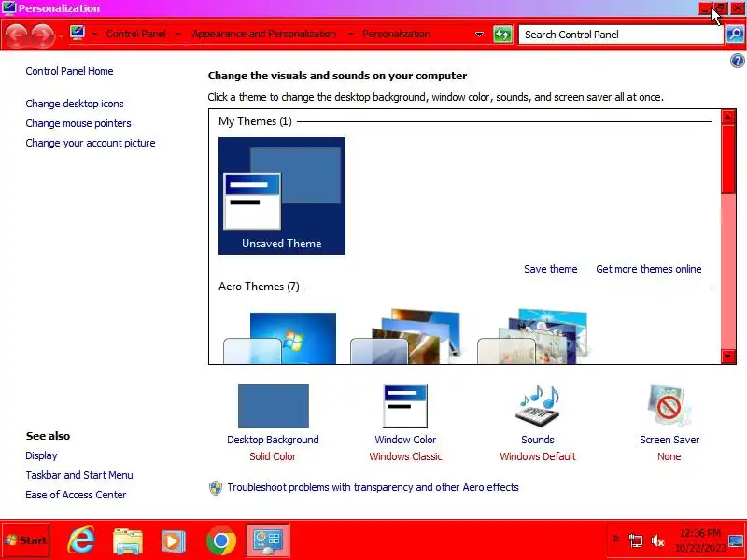Click the search magnifier icon
This screenshot has height=560, width=747.
pos(735,35)
